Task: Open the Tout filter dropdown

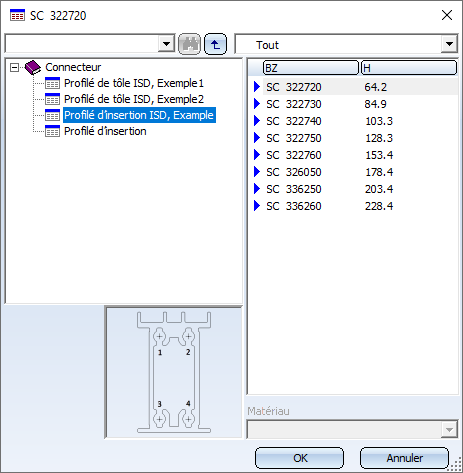Action: pos(449,44)
